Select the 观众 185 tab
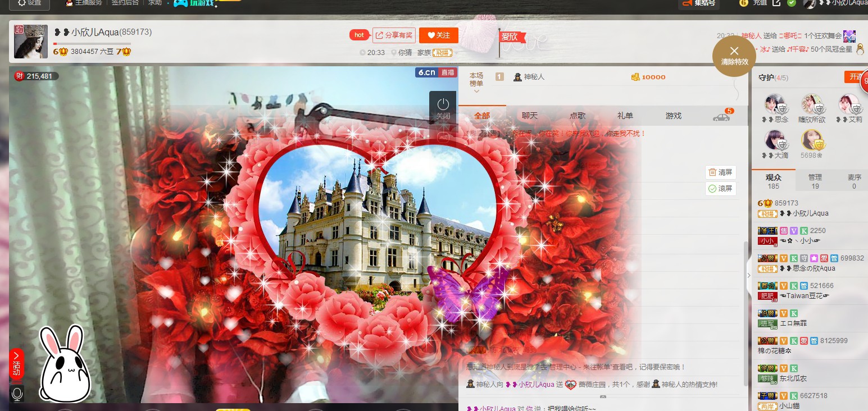 774,181
